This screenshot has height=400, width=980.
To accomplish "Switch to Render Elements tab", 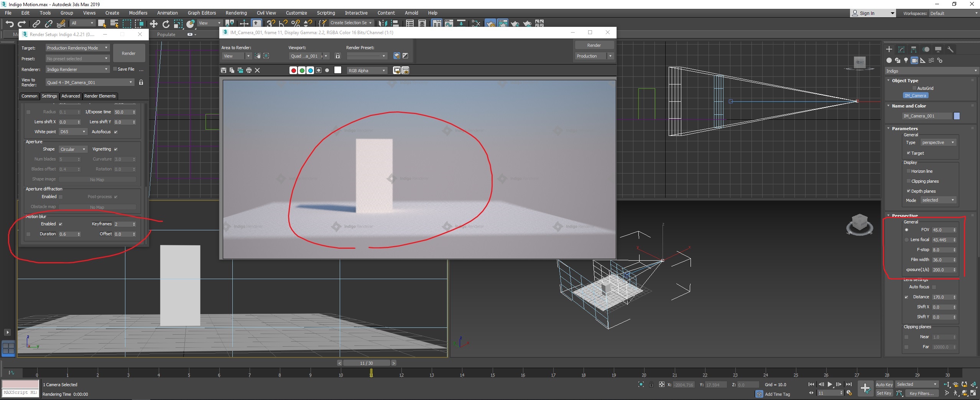I will [100, 96].
